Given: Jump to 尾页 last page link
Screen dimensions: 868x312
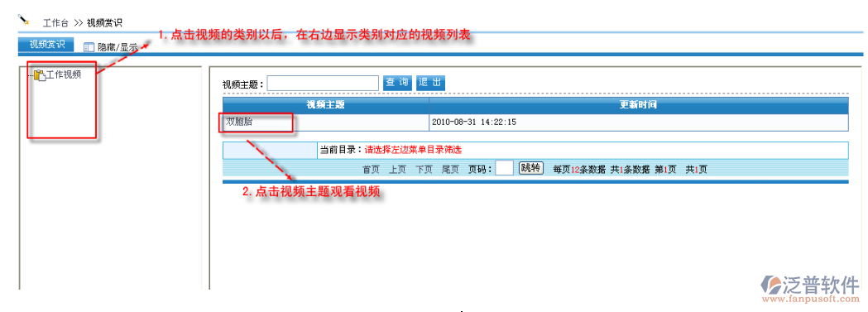Looking at the screenshot, I should [450, 170].
